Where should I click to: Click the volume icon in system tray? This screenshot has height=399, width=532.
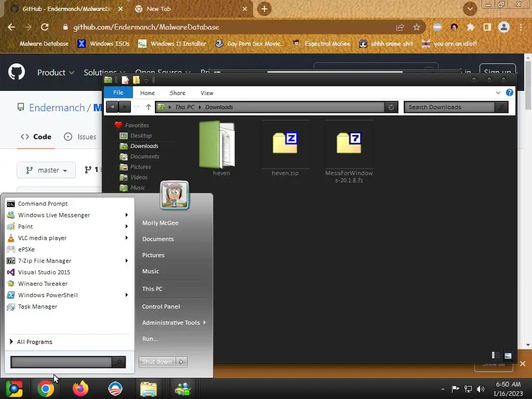pyautogui.click(x=481, y=389)
